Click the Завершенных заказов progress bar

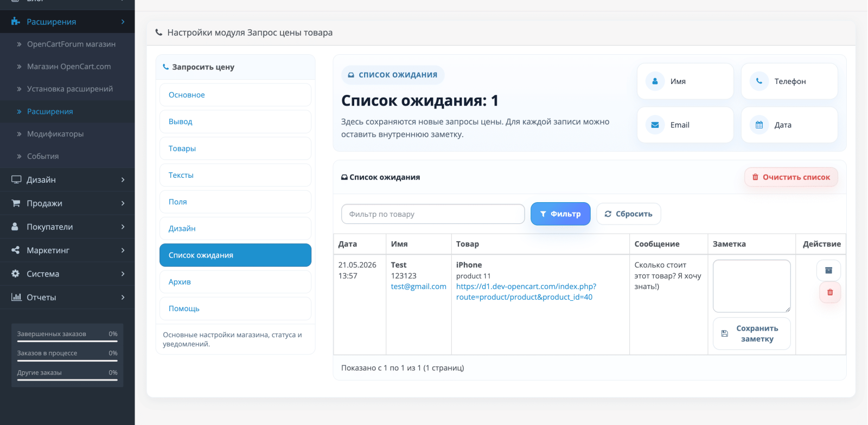click(67, 342)
